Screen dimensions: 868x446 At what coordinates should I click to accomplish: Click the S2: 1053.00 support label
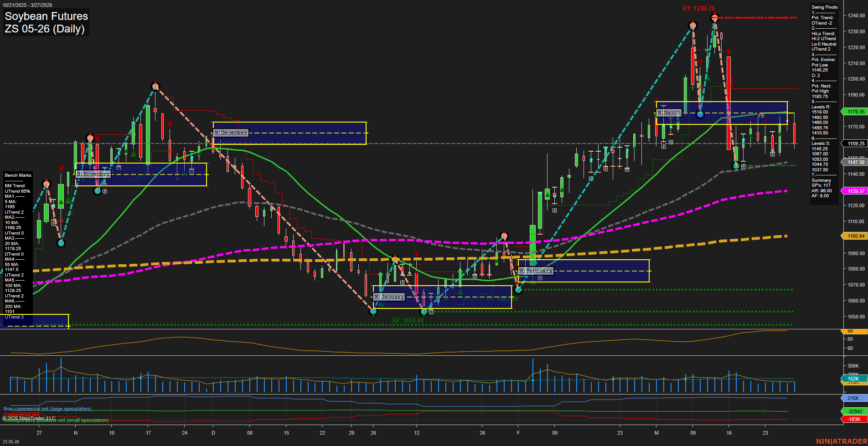tap(407, 320)
